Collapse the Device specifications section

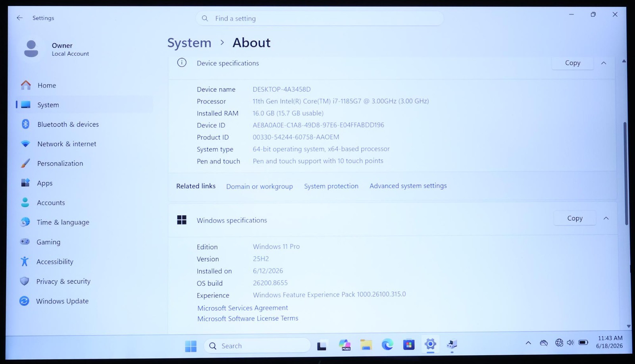coord(604,63)
